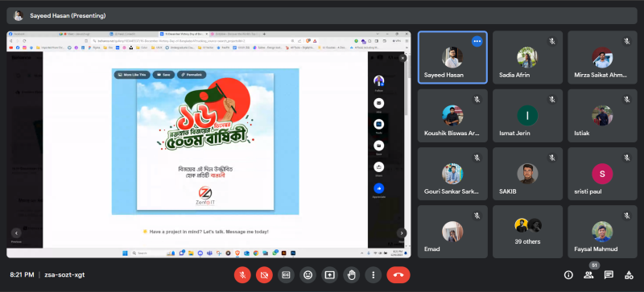
Task: Click the present now screen share icon
Action: [x=329, y=275]
